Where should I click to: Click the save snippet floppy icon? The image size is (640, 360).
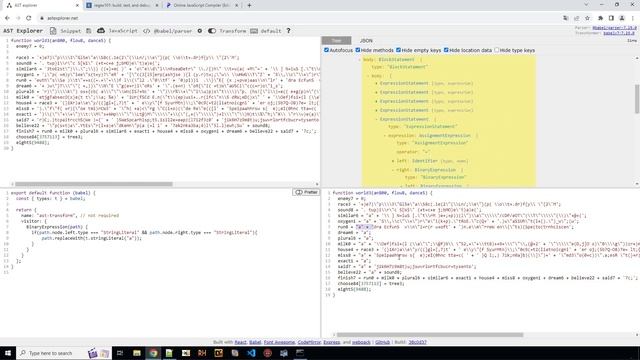pyautogui.click(x=89, y=31)
